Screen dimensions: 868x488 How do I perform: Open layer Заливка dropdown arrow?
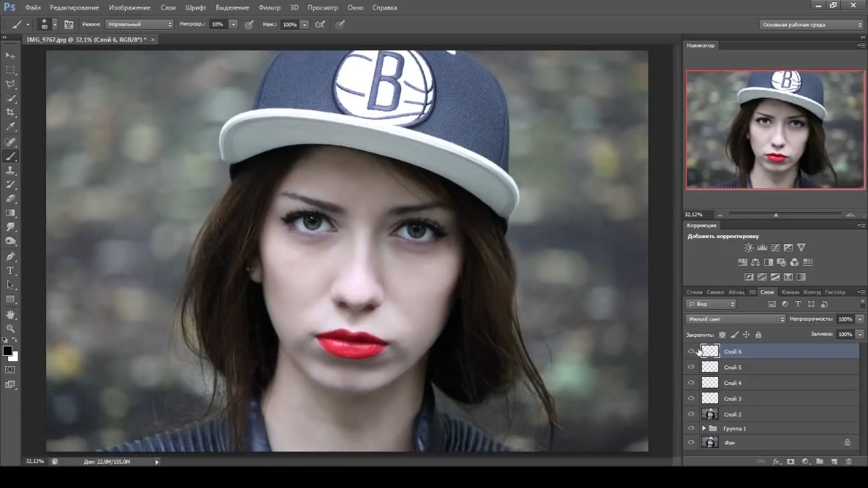pyautogui.click(x=861, y=335)
